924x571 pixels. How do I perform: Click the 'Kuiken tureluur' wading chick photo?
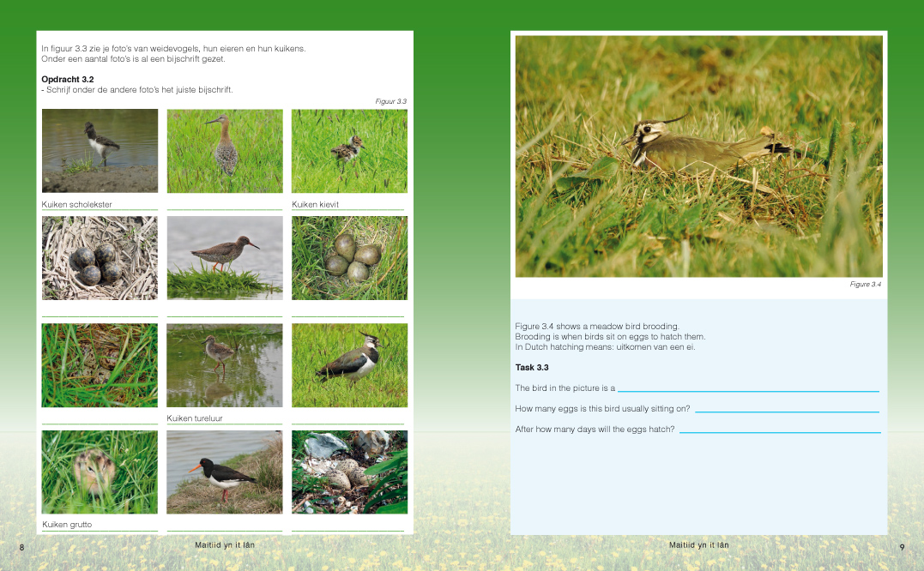click(x=225, y=365)
